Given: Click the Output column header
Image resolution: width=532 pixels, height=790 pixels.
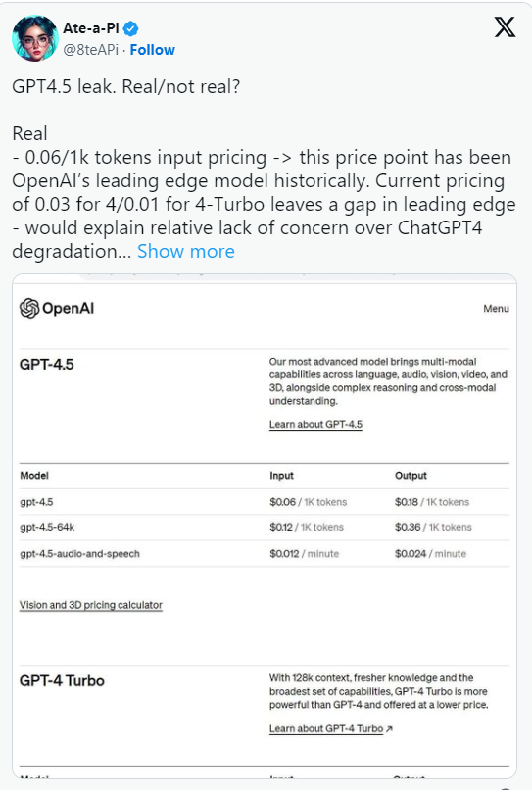Looking at the screenshot, I should [x=411, y=476].
